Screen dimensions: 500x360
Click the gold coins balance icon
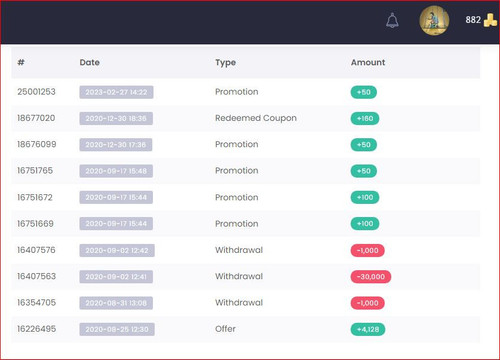tap(490, 20)
